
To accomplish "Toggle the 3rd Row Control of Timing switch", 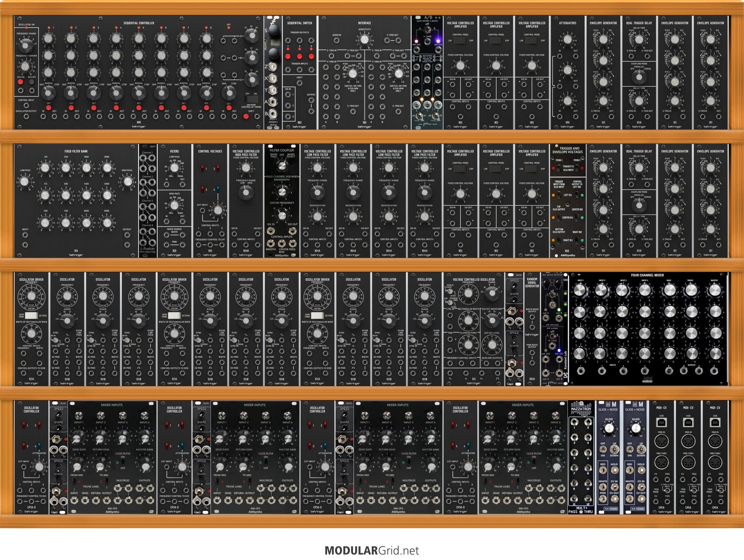I will click(252, 98).
